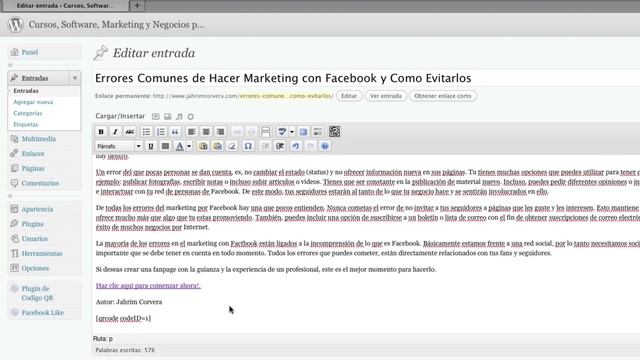The image size is (640, 360).
Task: Open the Opciones menu
Action: click(35, 268)
